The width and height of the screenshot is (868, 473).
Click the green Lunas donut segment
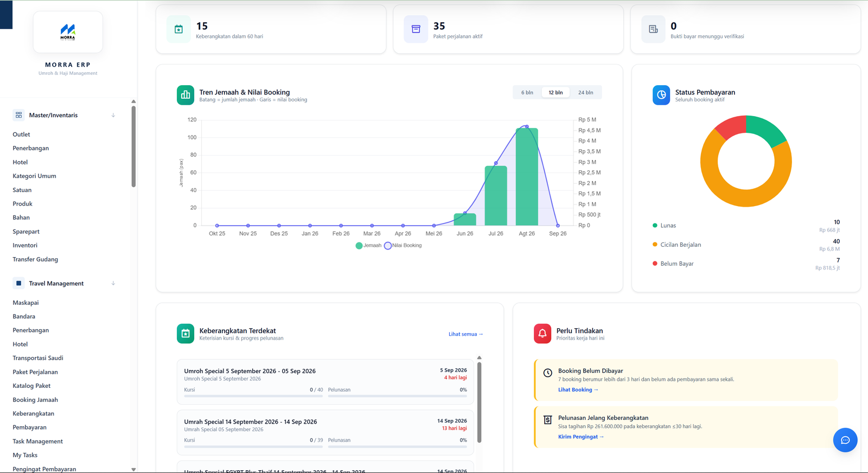[767, 128]
